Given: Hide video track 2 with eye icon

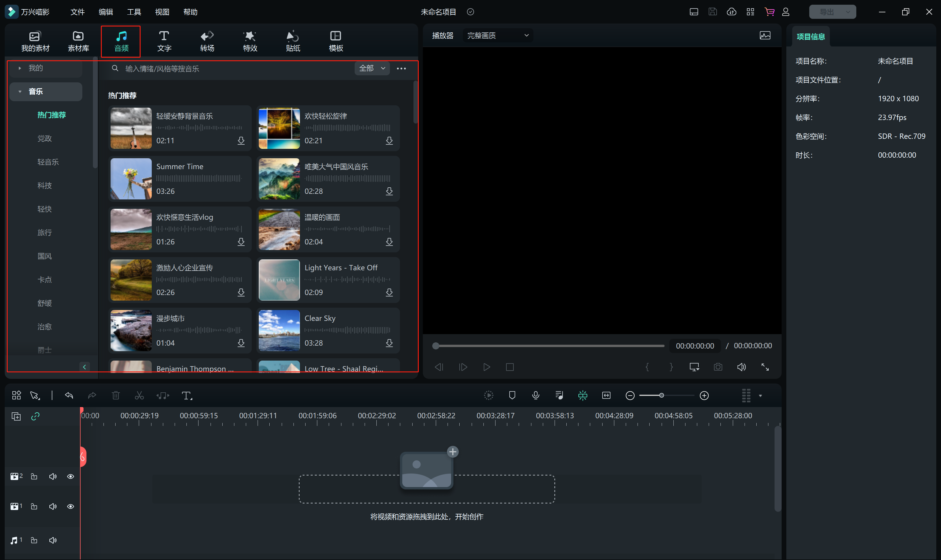Looking at the screenshot, I should tap(70, 476).
